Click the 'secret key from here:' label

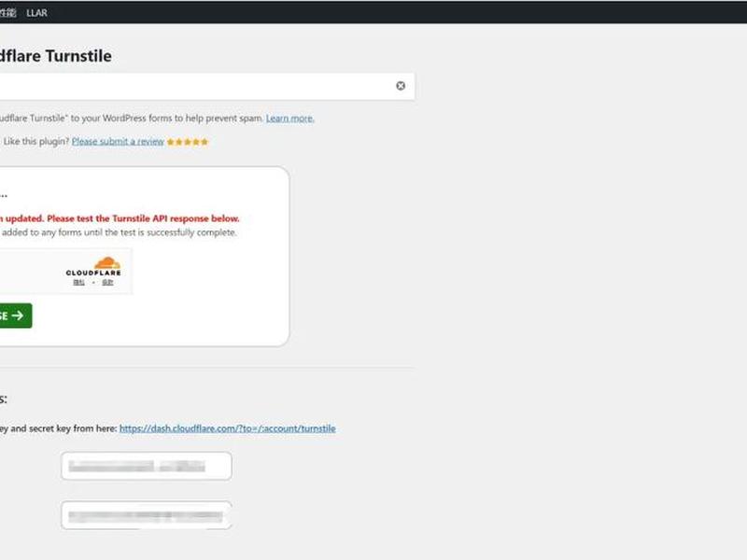point(73,428)
